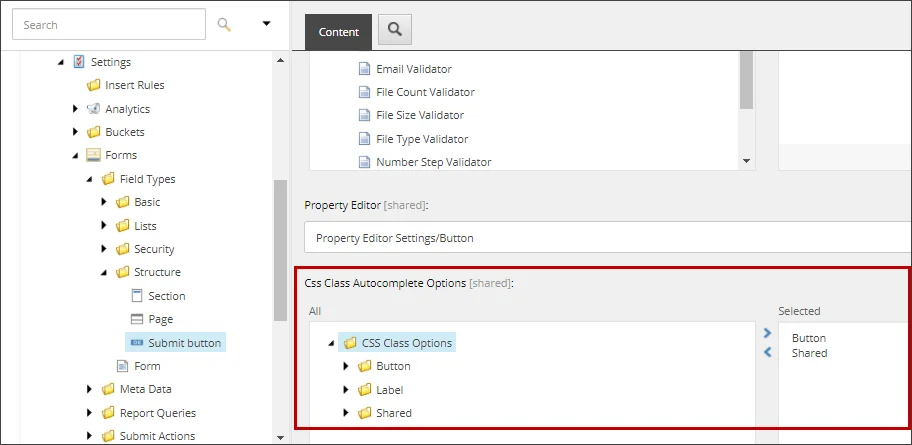
Task: Collapse the Field Types node
Action: [x=90, y=180]
